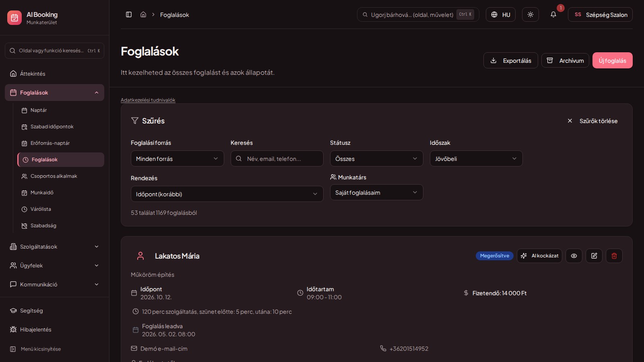The height and width of the screenshot is (362, 644).
Task: Open the Rendezés sort dropdown
Action: (x=227, y=194)
